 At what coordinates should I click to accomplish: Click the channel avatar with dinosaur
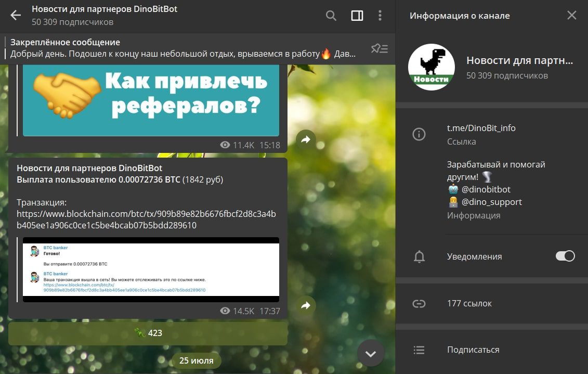point(431,67)
